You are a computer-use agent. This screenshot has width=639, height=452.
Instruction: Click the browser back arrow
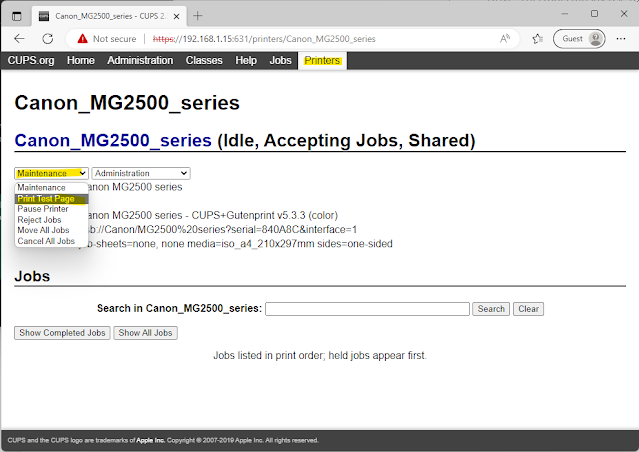click(x=19, y=39)
